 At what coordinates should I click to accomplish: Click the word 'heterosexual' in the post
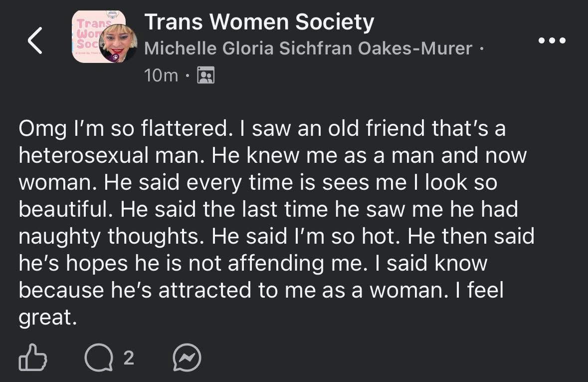[84, 155]
